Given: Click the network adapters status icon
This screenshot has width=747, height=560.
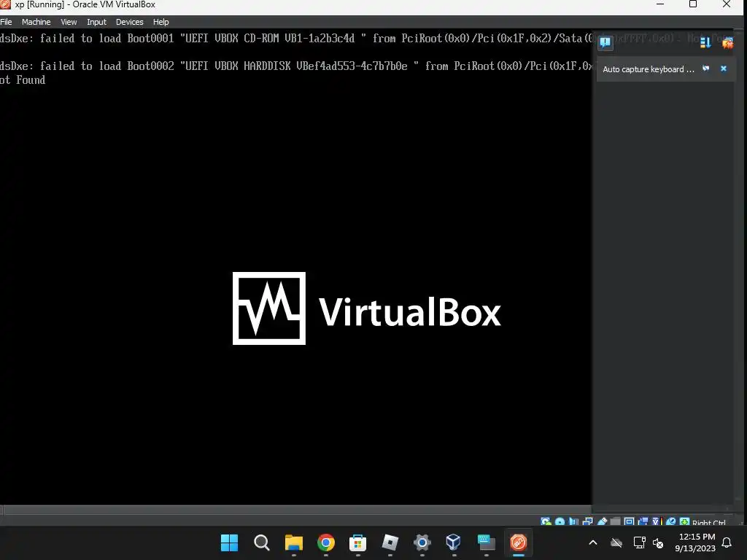Looking at the screenshot, I should coord(587,521).
